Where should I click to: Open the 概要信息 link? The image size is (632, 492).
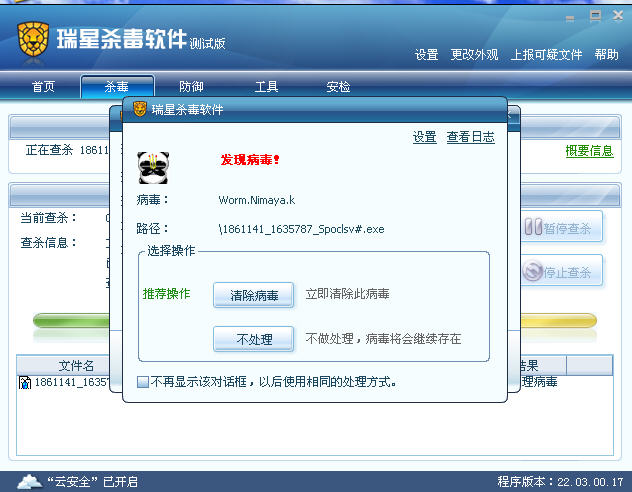pyautogui.click(x=589, y=151)
